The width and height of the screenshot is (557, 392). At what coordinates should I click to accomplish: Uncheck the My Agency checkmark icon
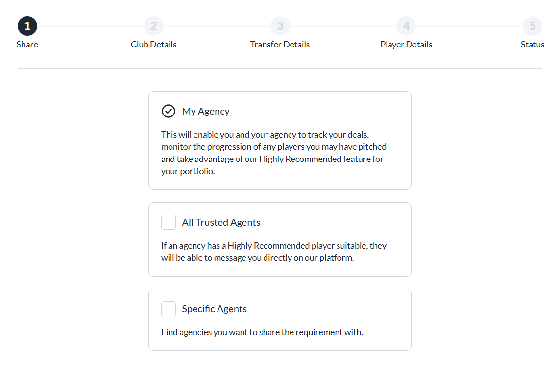(x=169, y=111)
